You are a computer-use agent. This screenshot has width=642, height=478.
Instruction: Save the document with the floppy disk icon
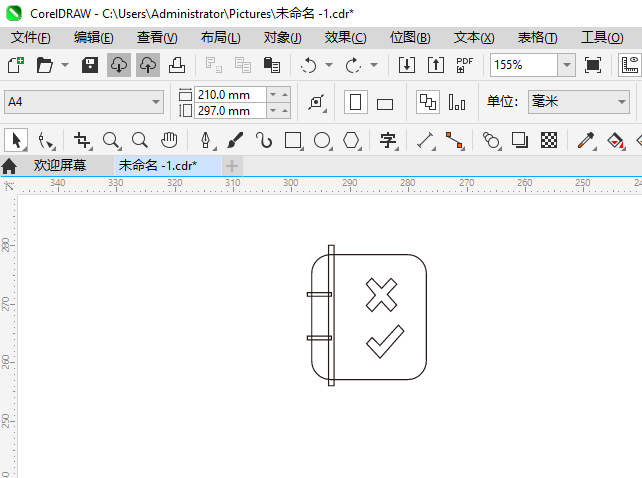[x=90, y=65]
